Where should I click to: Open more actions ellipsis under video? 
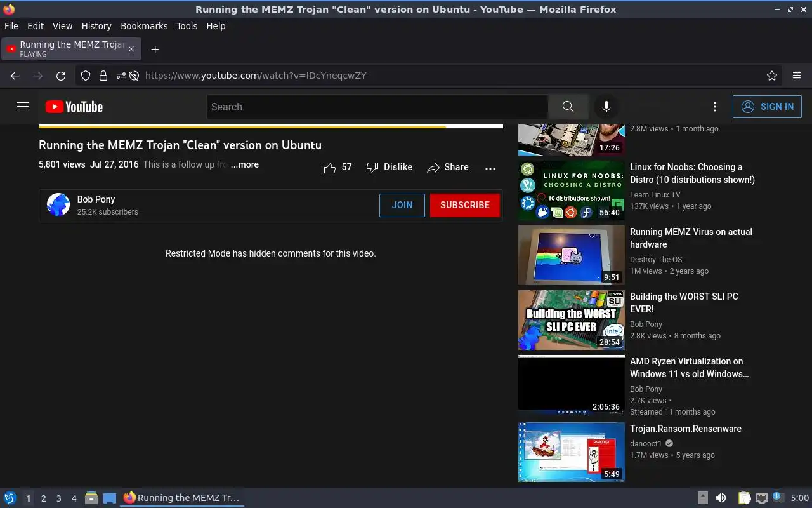tap(490, 168)
